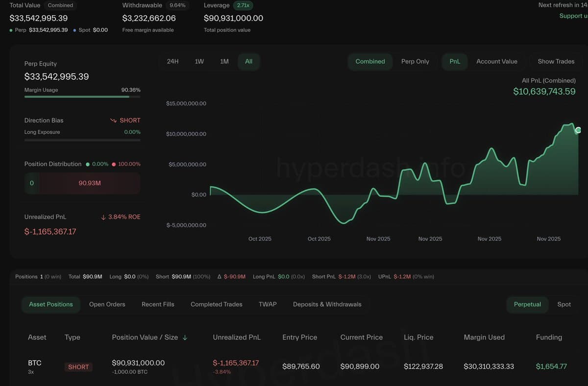The height and width of the screenshot is (386, 588).
Task: Click the SHORT badge on the BTC position
Action: [78, 366]
